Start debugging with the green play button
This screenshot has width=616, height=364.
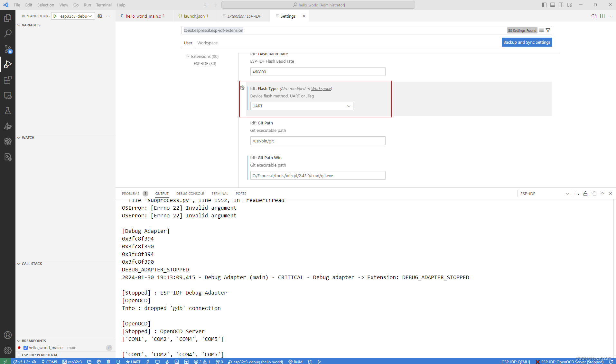tap(55, 16)
